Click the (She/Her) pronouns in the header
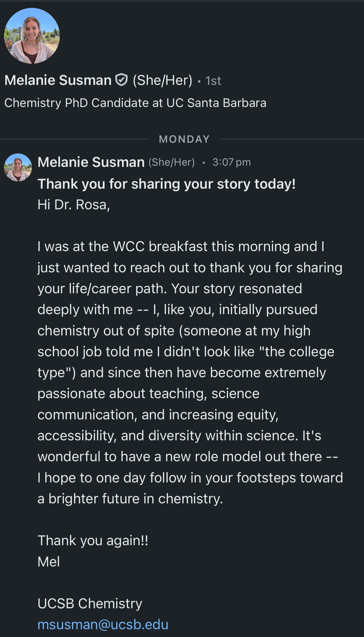364x637 pixels. 162,80
